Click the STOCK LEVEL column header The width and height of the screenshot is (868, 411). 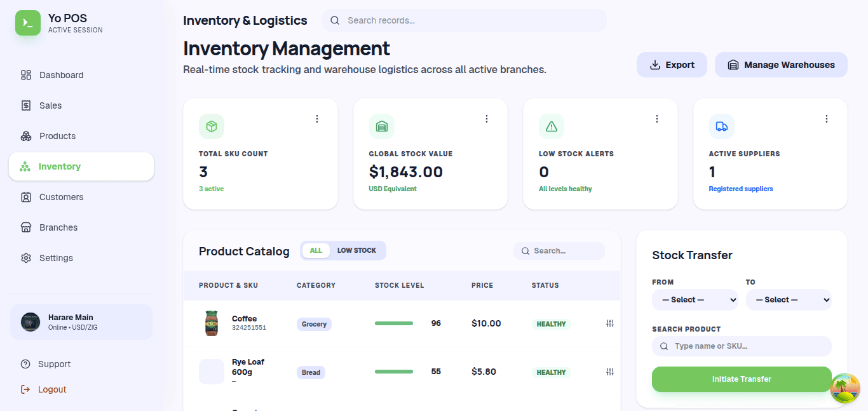[x=399, y=285]
